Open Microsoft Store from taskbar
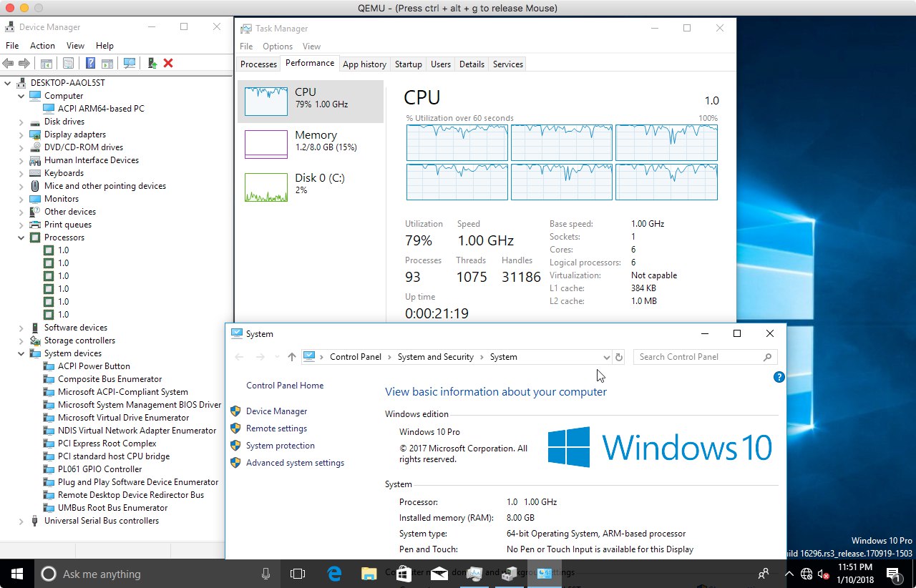916x588 pixels. pyautogui.click(x=404, y=574)
